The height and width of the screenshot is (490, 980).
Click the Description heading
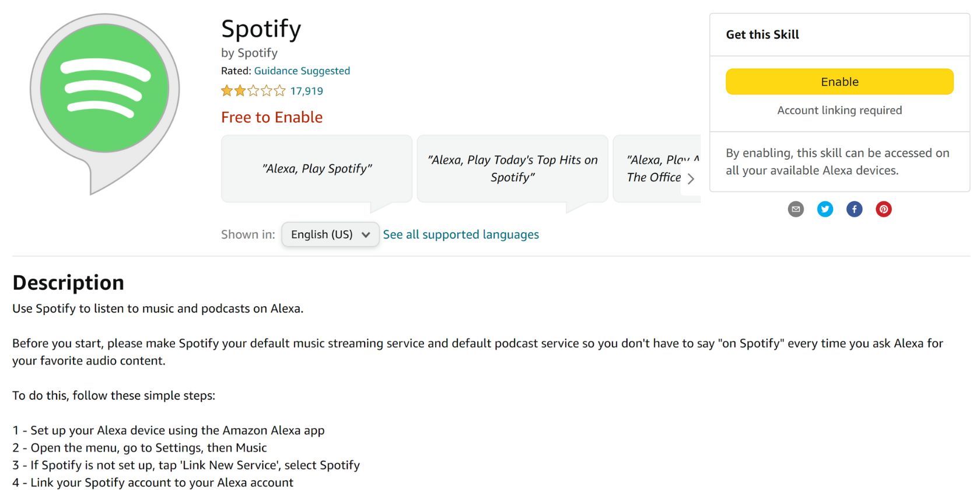click(68, 282)
